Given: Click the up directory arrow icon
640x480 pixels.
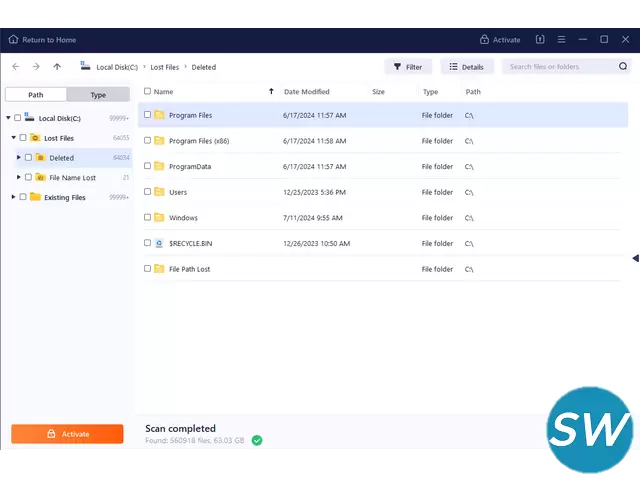Looking at the screenshot, I should (57, 67).
